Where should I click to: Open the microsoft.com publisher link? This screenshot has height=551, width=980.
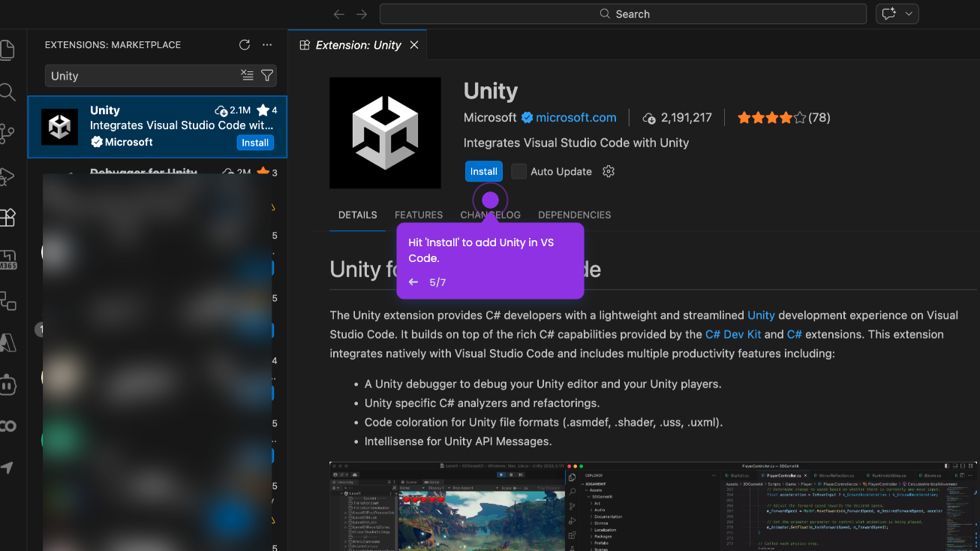(576, 118)
